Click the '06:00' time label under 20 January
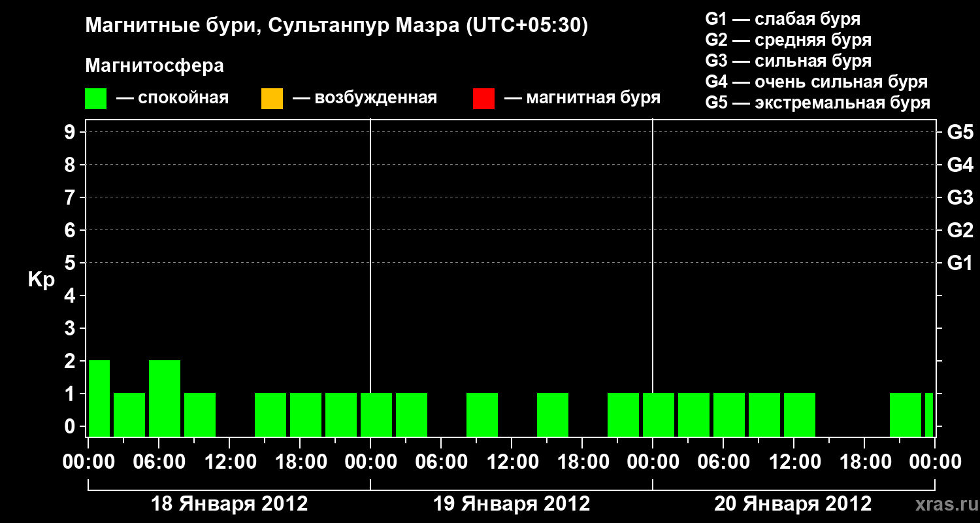The height and width of the screenshot is (523, 980). click(723, 462)
